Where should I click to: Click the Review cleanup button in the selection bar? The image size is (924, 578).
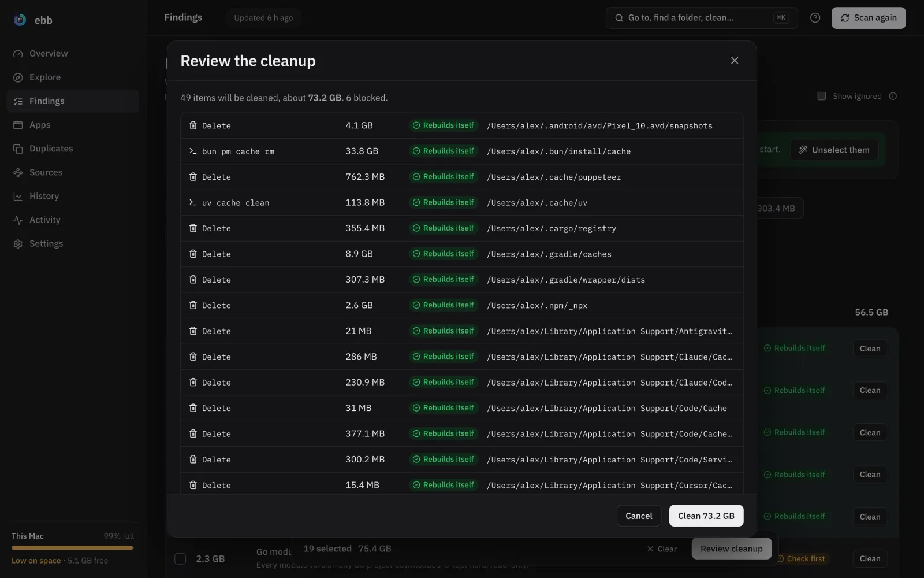(731, 549)
